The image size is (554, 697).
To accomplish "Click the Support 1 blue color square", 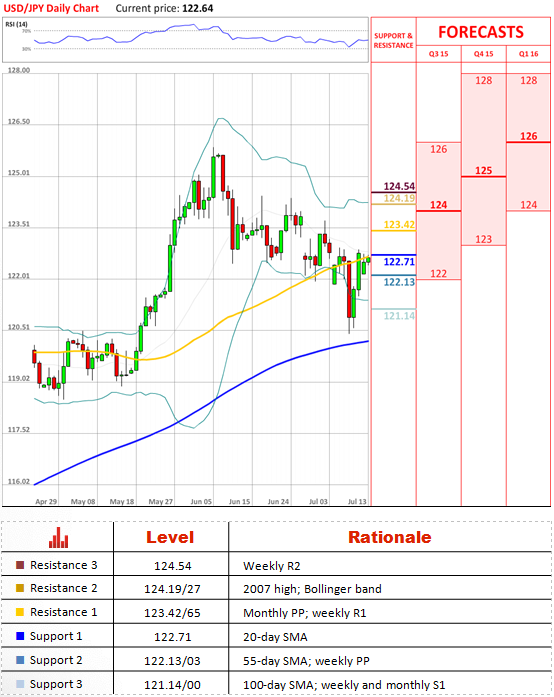I will pos(20,636).
